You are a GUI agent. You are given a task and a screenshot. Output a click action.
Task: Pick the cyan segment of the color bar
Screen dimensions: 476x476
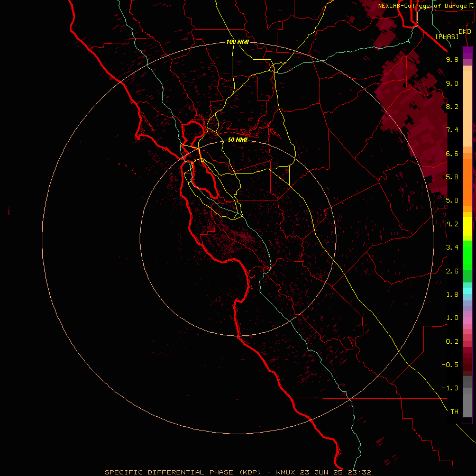click(467, 291)
